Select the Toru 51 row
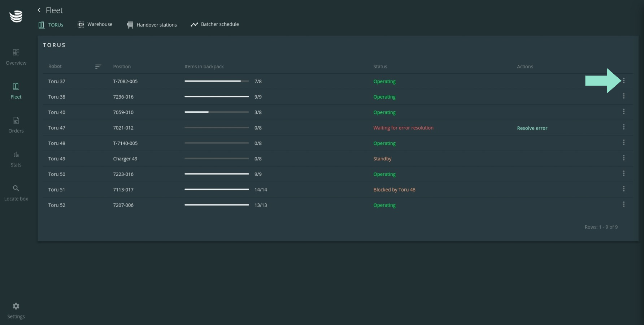This screenshot has height=325, width=644. coord(57,190)
